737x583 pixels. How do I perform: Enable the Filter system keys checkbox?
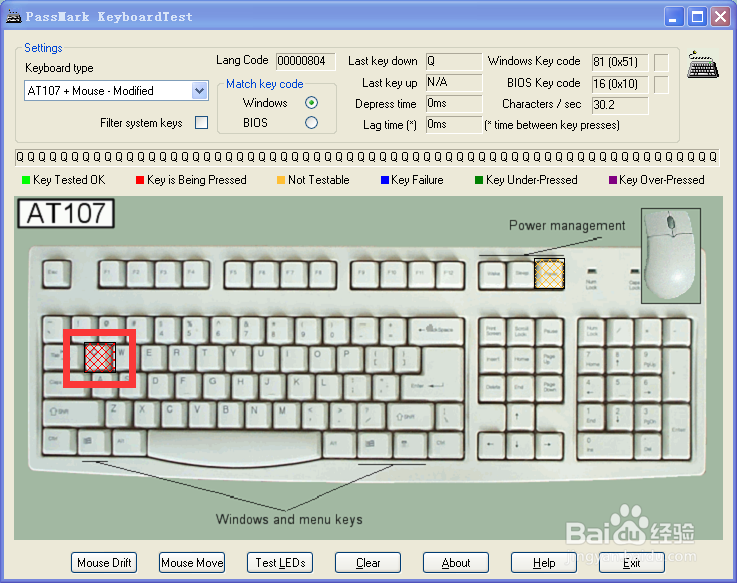coord(202,123)
